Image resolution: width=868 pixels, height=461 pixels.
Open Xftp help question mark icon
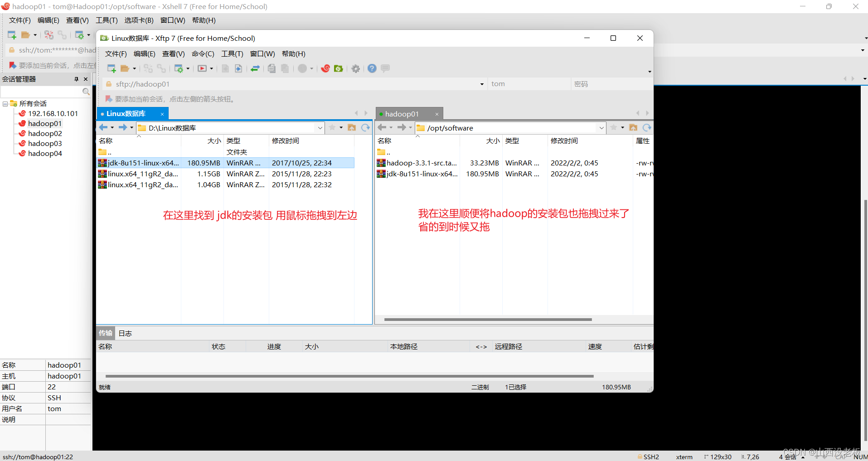372,68
